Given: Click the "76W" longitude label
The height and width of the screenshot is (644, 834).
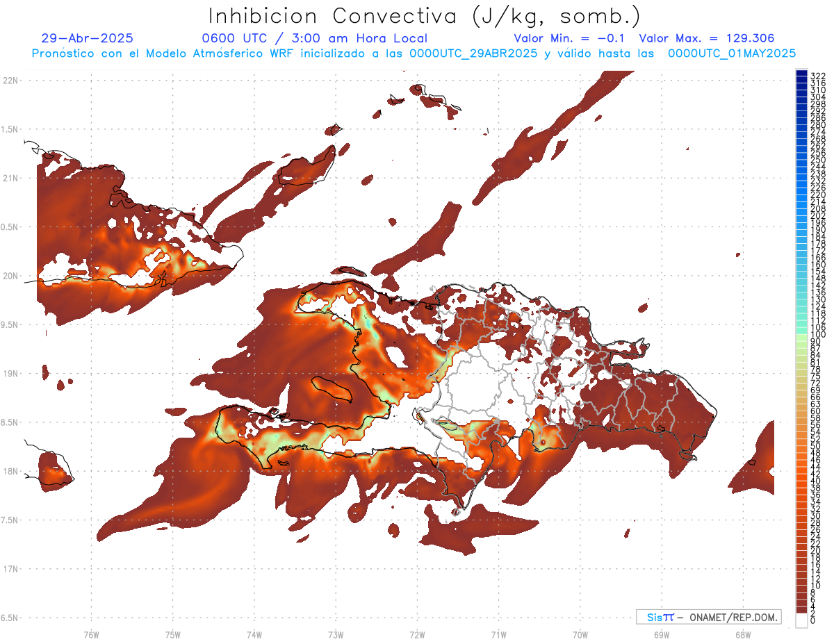Looking at the screenshot, I should tap(91, 634).
